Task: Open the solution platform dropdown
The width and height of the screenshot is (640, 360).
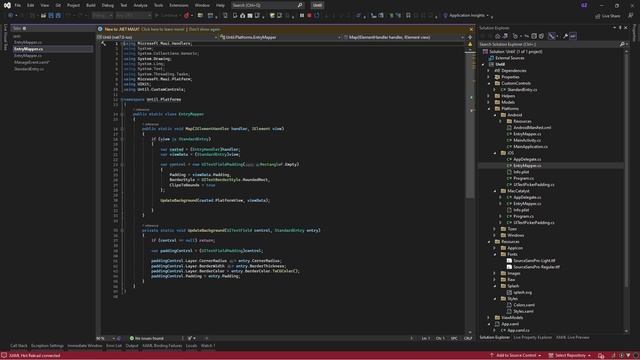Action: click(x=133, y=16)
